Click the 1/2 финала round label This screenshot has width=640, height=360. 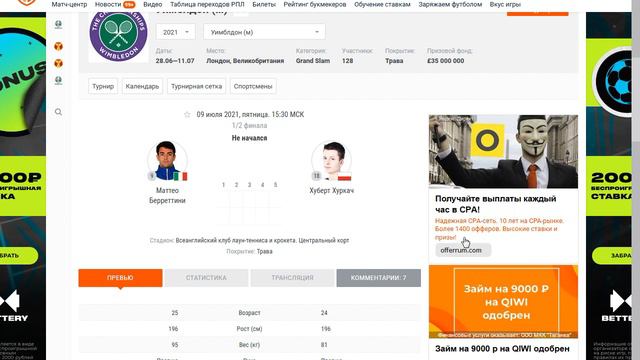click(x=249, y=126)
